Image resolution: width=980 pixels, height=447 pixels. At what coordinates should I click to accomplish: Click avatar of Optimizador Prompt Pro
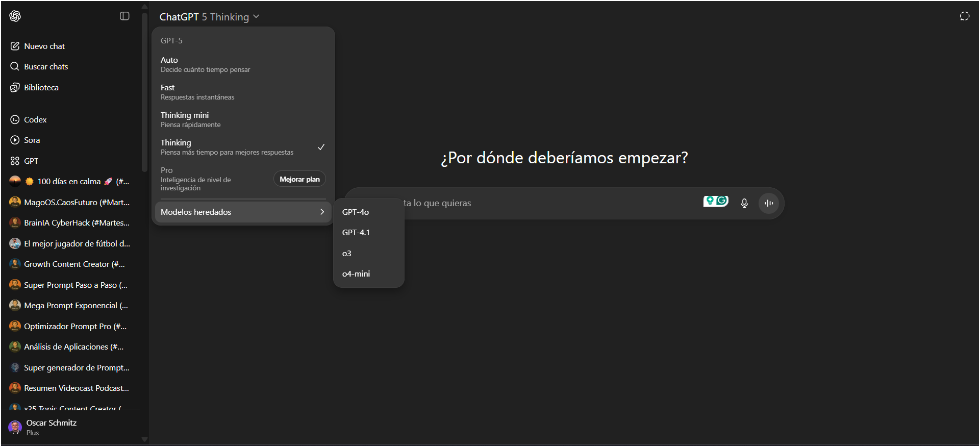[x=15, y=326]
